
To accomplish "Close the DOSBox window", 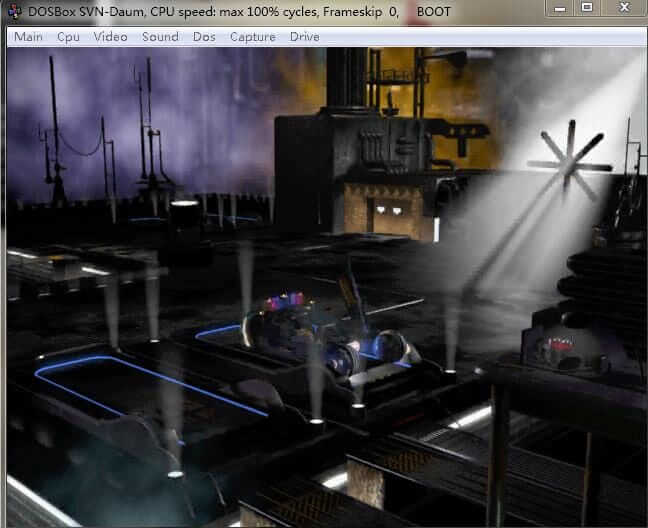I will pyautogui.click(x=622, y=8).
